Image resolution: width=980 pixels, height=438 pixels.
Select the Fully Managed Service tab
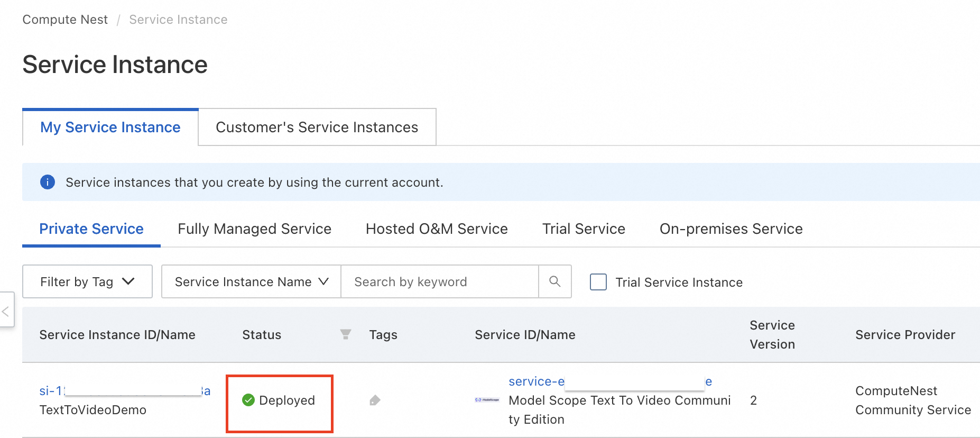pyautogui.click(x=255, y=229)
